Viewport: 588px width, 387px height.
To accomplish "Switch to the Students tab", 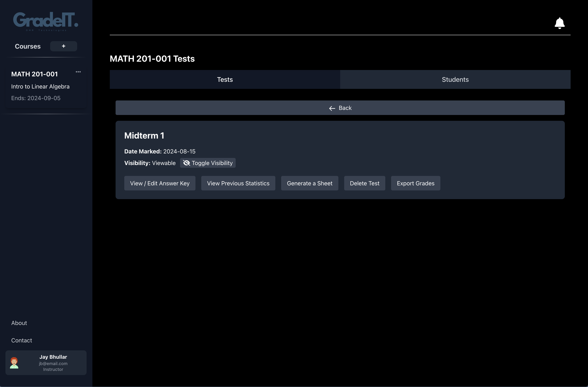I will click(455, 79).
